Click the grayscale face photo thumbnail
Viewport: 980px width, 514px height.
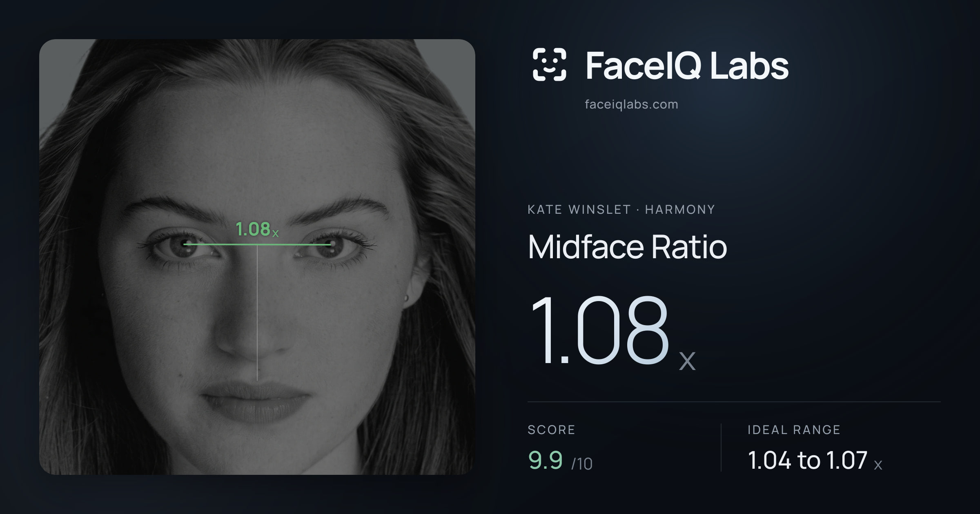pos(257,257)
